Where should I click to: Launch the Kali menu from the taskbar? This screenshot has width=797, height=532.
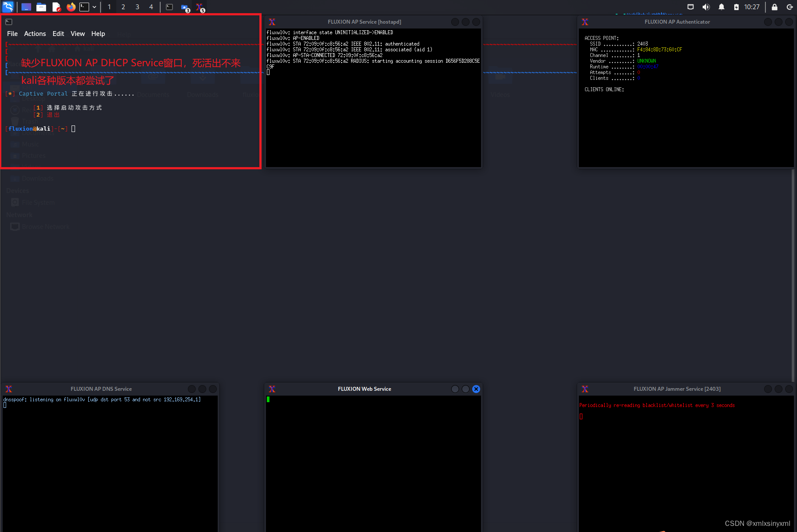[8, 7]
